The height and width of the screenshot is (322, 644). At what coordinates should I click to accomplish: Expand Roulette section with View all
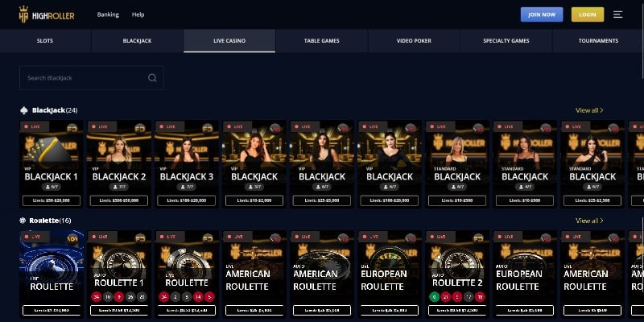589,221
